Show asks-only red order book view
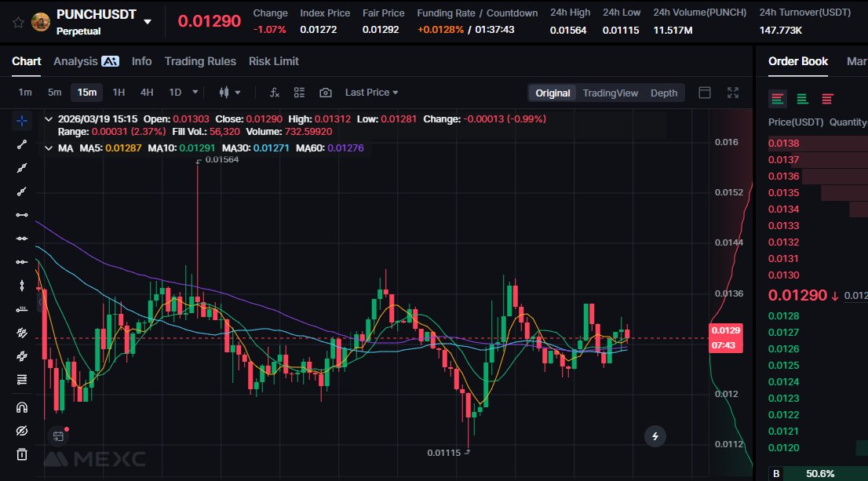This screenshot has height=481, width=868. [828, 99]
